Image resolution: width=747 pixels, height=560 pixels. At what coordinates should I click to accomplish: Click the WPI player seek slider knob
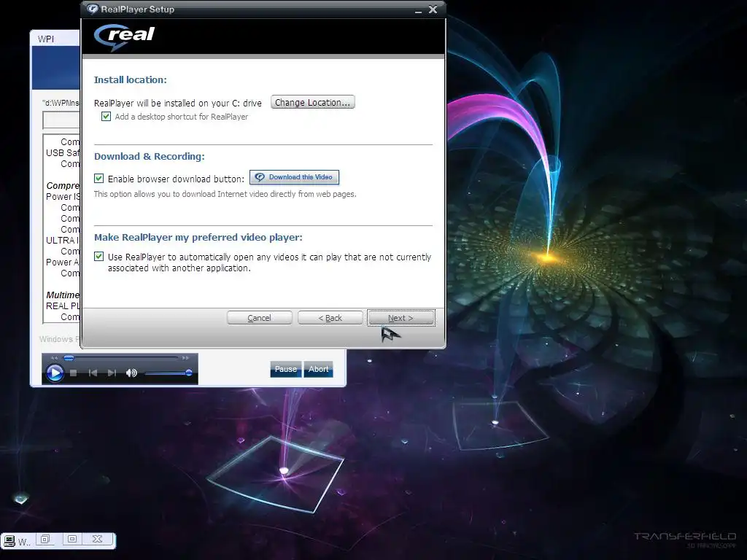[69, 357]
